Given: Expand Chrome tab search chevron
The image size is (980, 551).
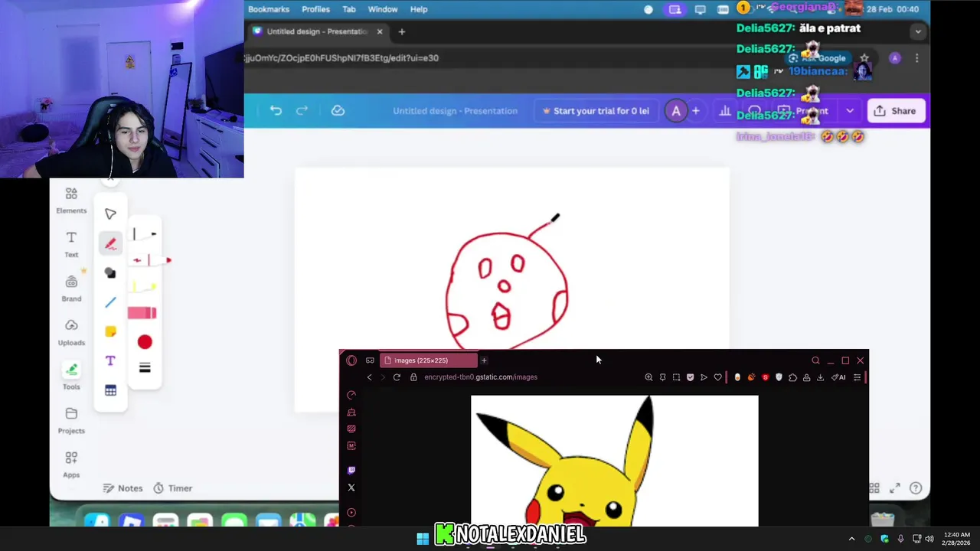Looking at the screenshot, I should [x=917, y=31].
